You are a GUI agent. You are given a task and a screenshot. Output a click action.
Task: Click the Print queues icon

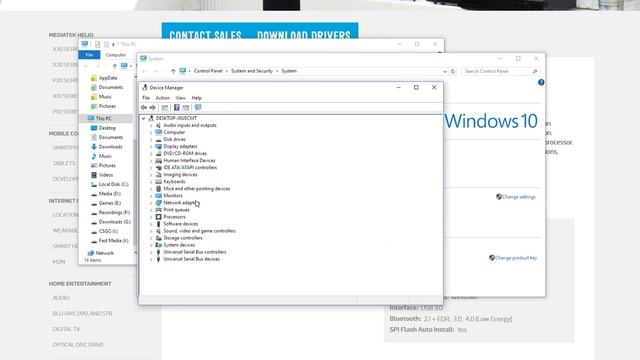[x=159, y=210]
